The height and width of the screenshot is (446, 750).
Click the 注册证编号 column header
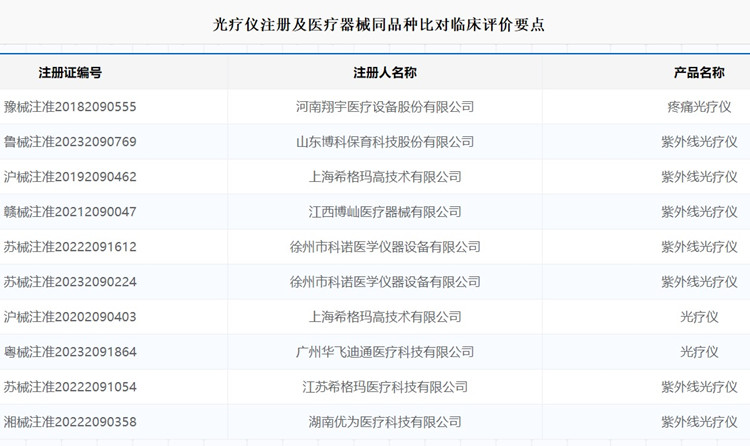pyautogui.click(x=70, y=73)
